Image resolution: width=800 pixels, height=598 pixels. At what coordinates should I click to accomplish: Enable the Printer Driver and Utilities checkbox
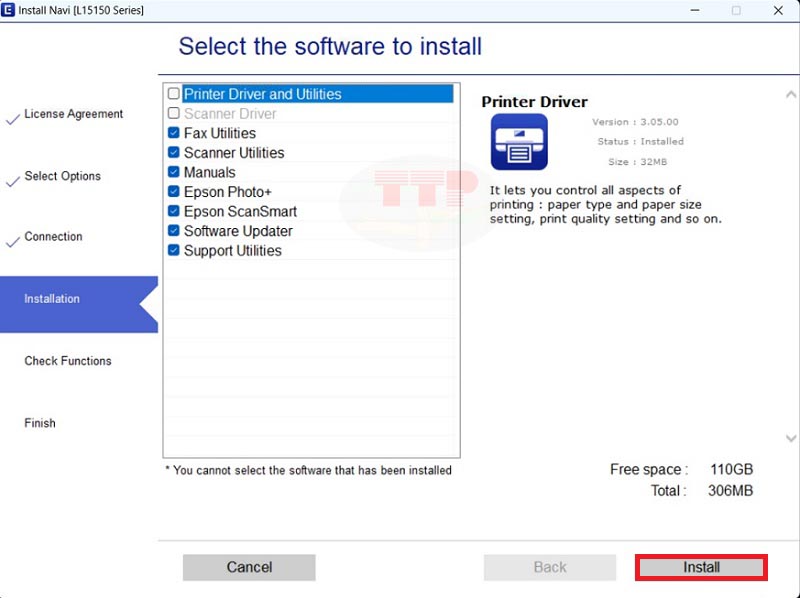[173, 93]
